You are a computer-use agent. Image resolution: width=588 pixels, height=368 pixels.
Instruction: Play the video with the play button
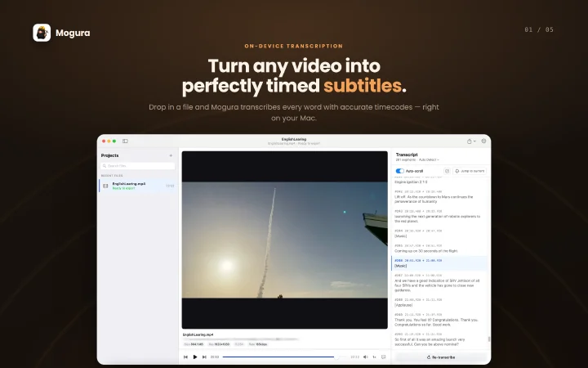point(195,357)
